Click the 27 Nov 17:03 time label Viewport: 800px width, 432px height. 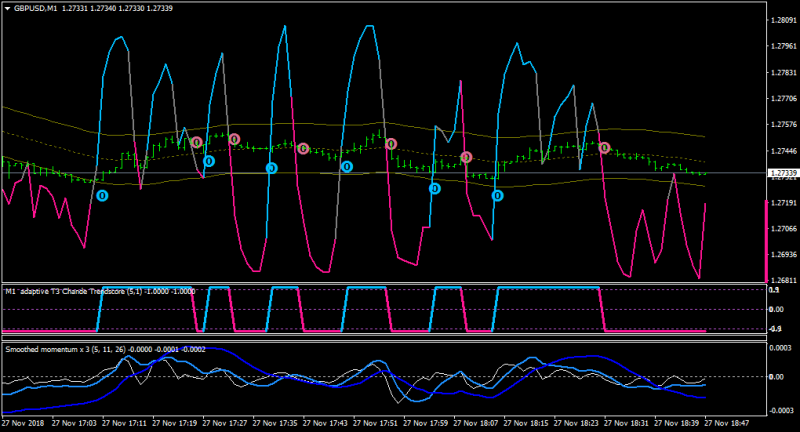(74, 423)
